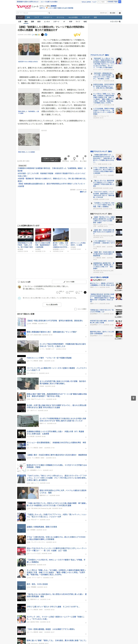Image resolution: width=138 pixels, height=644 pixels.
Task: Click the ヘルプ link at top
Action: [94, 2]
